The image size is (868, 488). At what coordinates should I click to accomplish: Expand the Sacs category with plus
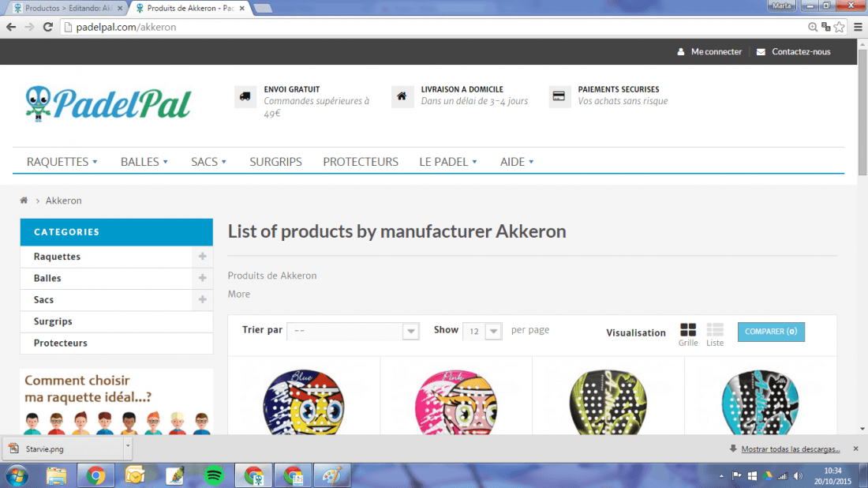(202, 299)
